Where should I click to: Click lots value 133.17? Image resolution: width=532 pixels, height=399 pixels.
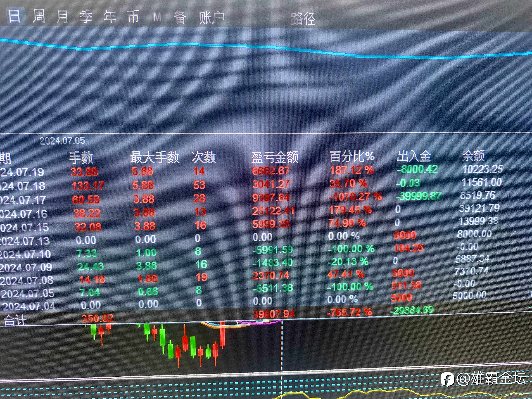[x=88, y=186]
